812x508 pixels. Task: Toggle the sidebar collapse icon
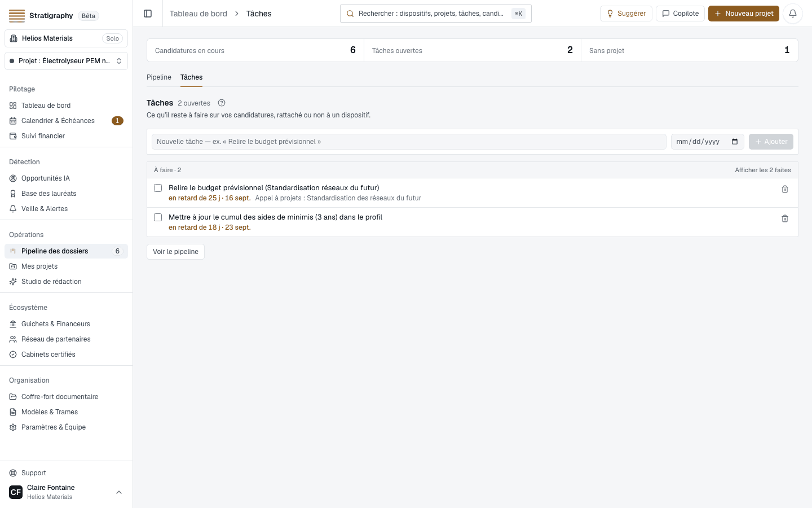tap(148, 14)
